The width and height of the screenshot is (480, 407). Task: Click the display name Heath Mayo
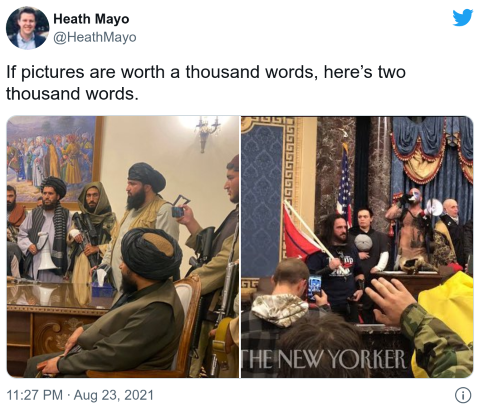point(91,19)
